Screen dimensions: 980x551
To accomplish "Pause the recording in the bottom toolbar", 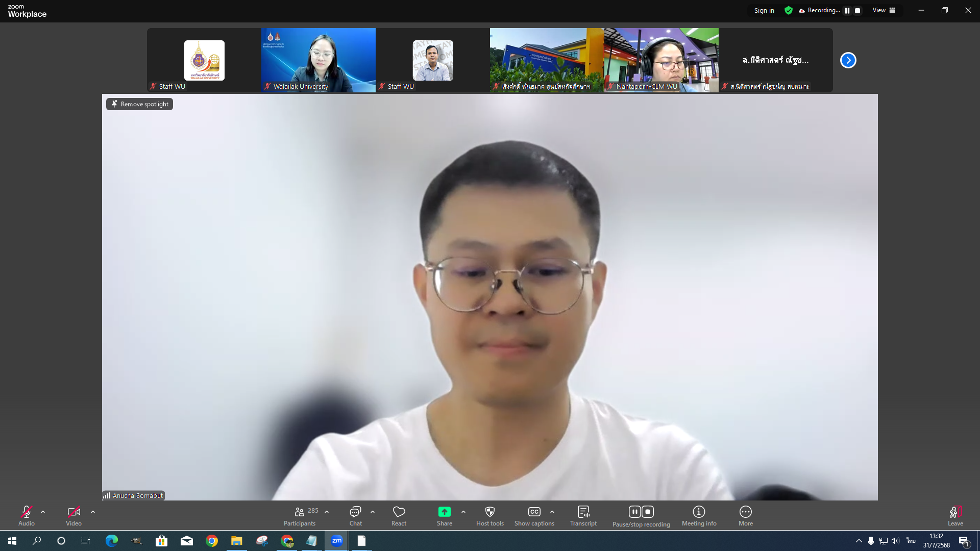I will 634,512.
